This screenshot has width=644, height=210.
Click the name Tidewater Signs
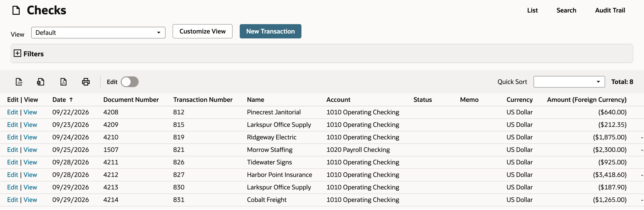(x=269, y=162)
